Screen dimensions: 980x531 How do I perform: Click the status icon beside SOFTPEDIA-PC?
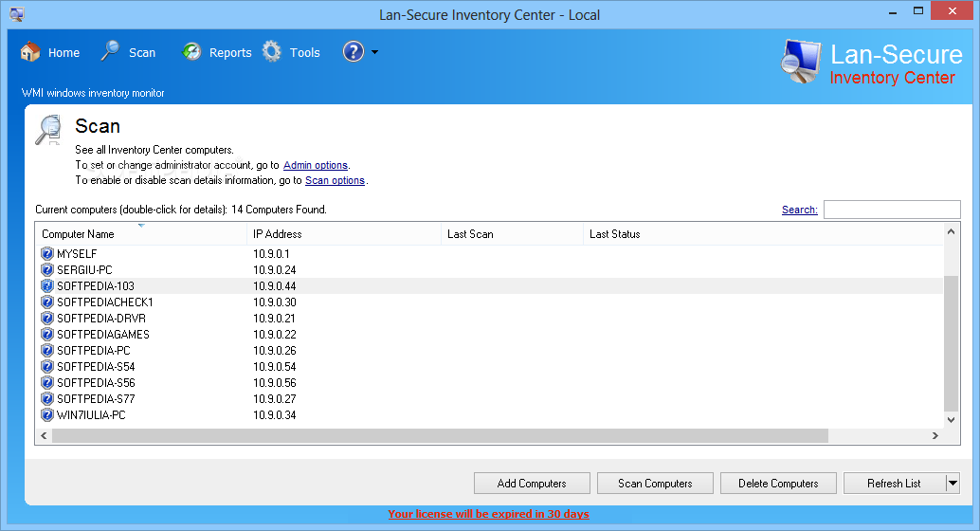(46, 350)
